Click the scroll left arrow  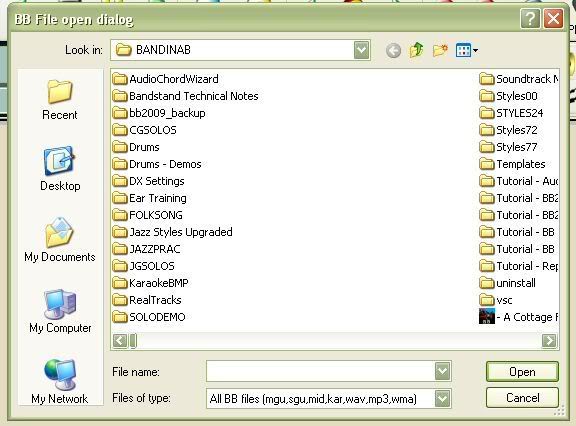120,341
